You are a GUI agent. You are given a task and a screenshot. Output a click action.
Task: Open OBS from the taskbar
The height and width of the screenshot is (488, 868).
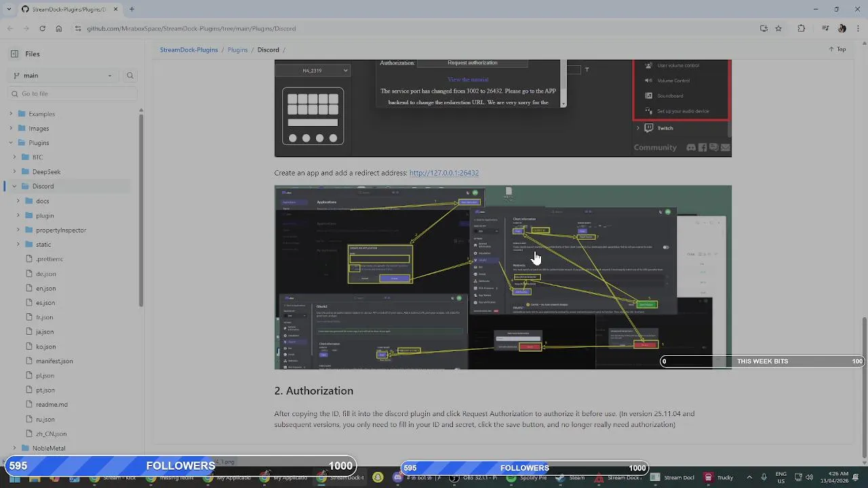(x=475, y=477)
